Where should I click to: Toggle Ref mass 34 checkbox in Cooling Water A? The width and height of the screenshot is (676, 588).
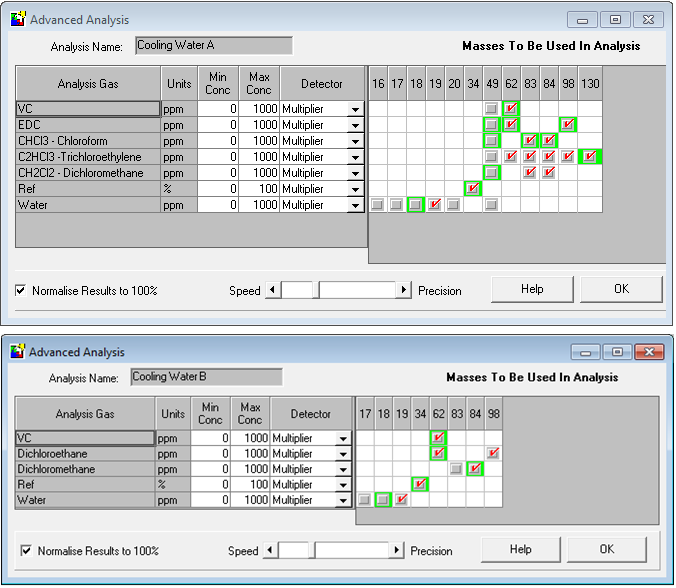(x=473, y=188)
